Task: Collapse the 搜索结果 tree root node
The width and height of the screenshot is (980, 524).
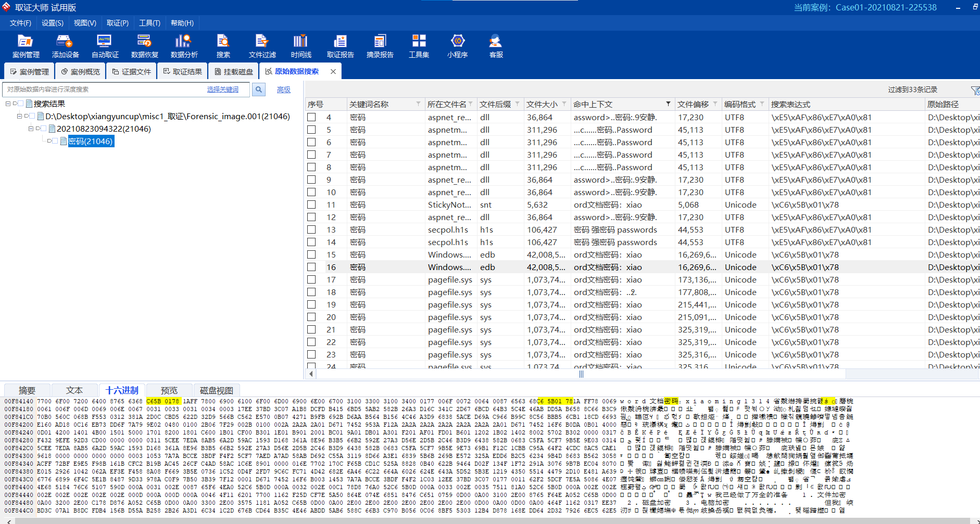Action: coord(8,104)
